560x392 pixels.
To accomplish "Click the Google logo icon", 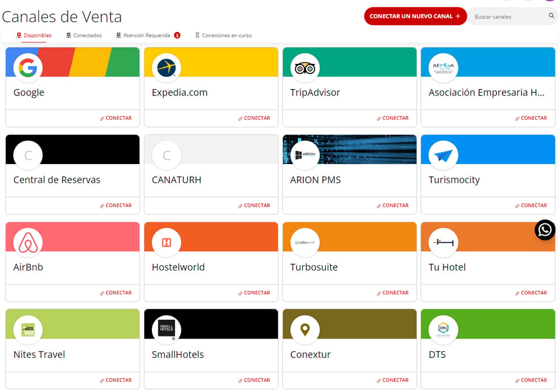I will click(x=28, y=67).
